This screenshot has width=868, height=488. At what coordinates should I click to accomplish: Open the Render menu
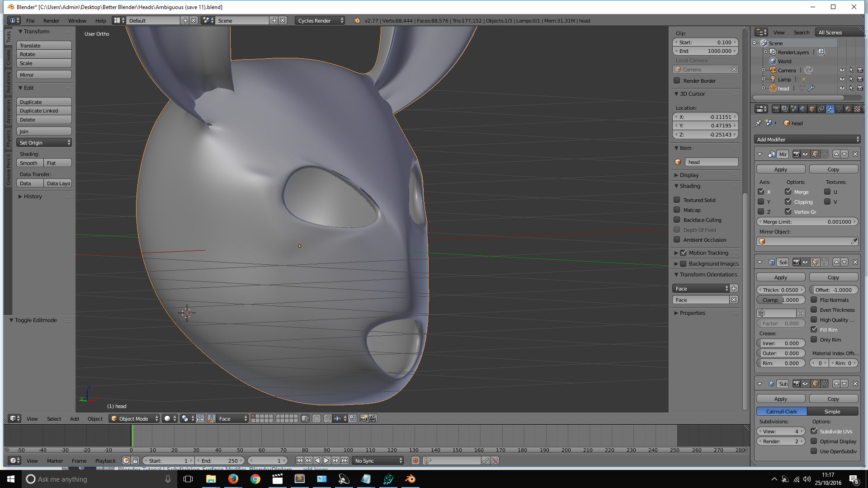tap(51, 20)
